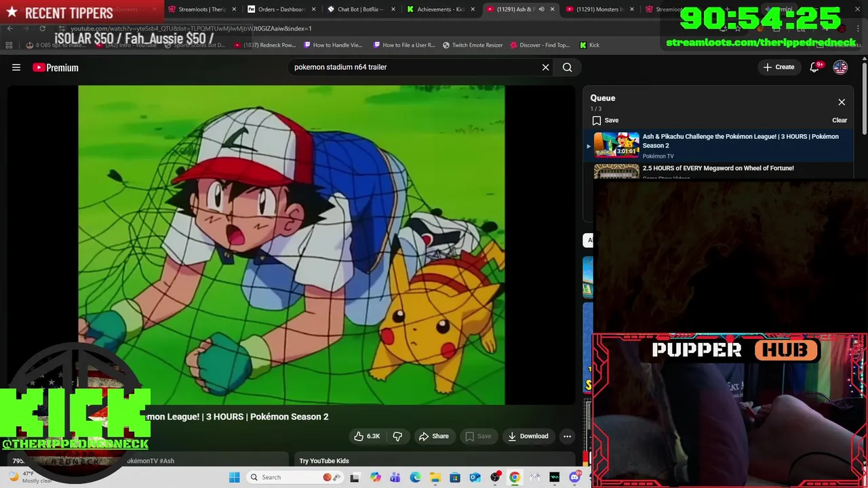
Task: Open the green waveform app in taskbar
Action: [554, 477]
